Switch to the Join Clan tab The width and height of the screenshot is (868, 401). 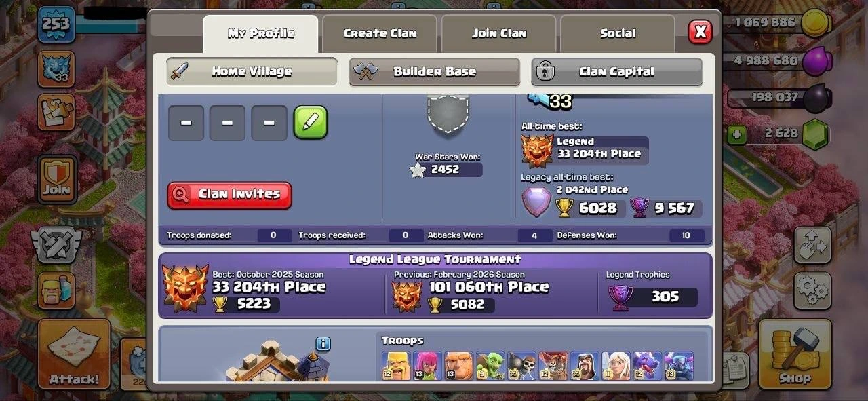(499, 33)
